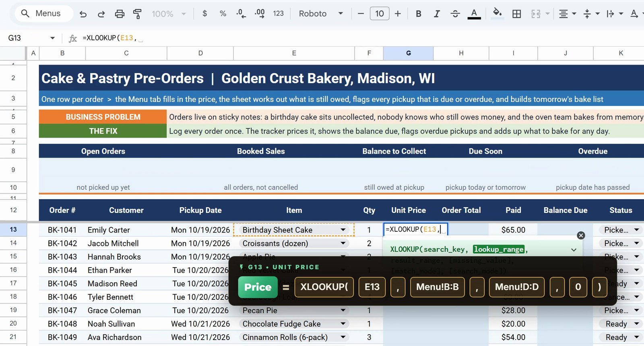Viewport: 644px width, 346px height.
Task: Open horizontal align options
Action: click(x=568, y=14)
